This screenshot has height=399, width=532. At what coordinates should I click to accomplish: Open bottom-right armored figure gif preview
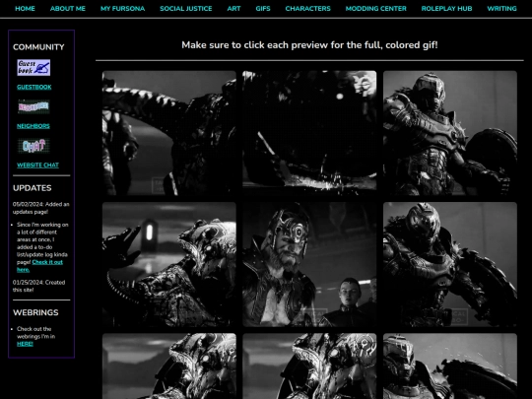click(450, 366)
